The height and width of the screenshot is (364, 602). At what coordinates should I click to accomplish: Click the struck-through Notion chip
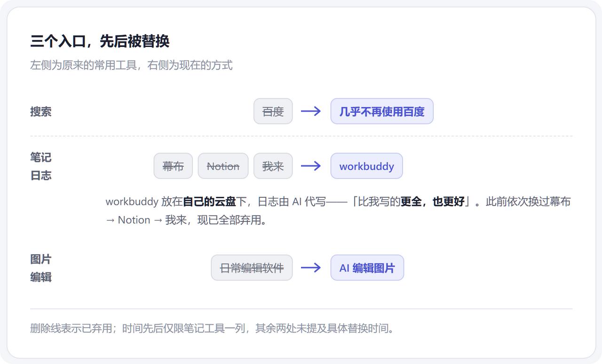point(223,166)
